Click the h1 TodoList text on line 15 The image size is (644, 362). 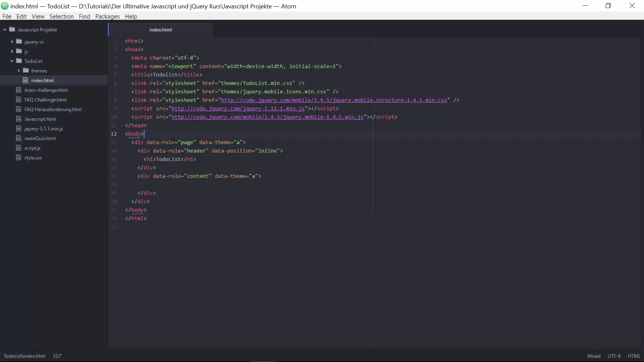coord(168,159)
